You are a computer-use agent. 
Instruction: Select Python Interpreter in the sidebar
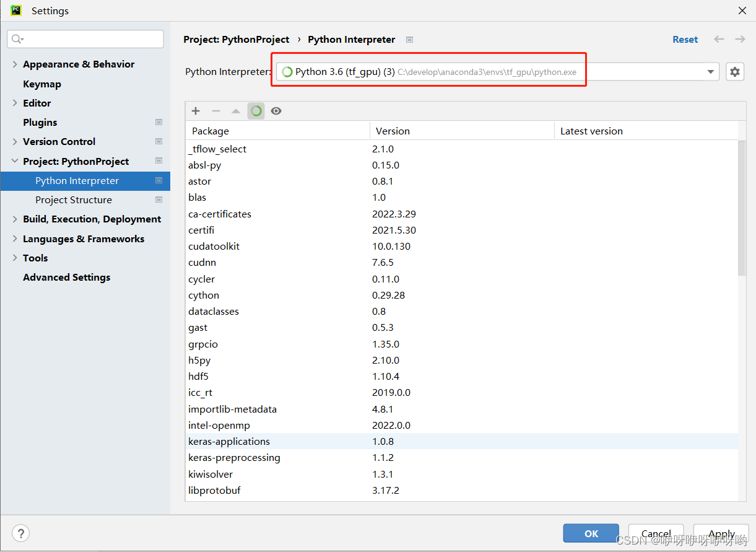[x=85, y=181]
